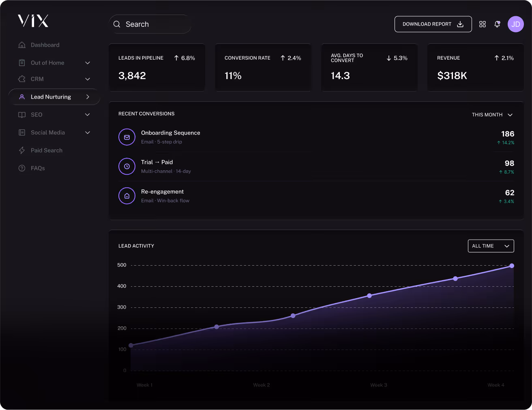
Task: Click the Trial to Paid clock icon
Action: [127, 166]
